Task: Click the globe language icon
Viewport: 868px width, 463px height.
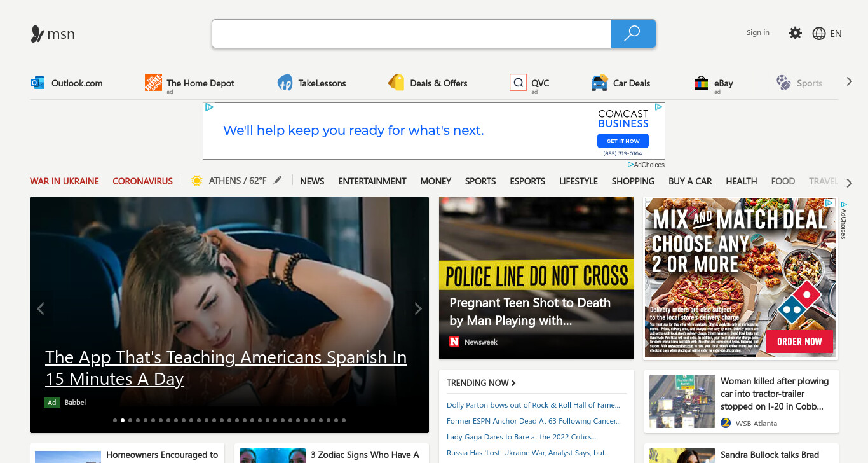Action: (x=819, y=34)
